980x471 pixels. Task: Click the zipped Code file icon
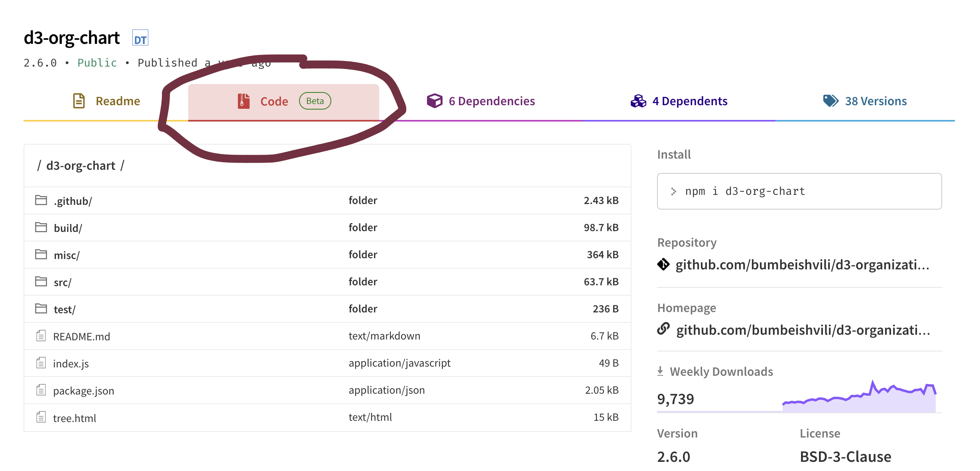[x=243, y=101]
